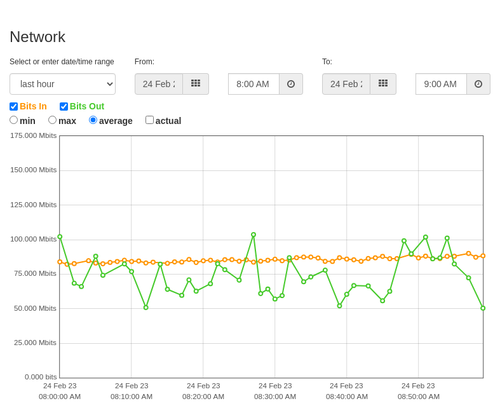This screenshot has width=500, height=403.
Task: Open the To time clock picker icon
Action: (478, 84)
